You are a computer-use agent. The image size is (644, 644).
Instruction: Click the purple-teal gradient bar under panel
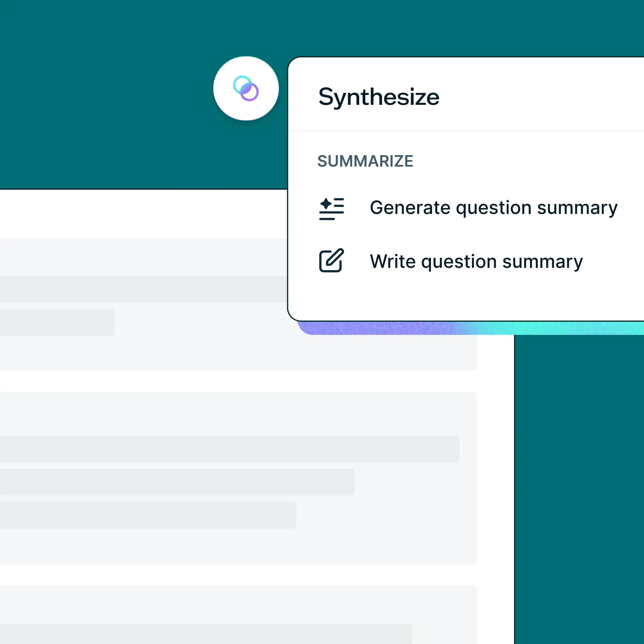[467, 328]
